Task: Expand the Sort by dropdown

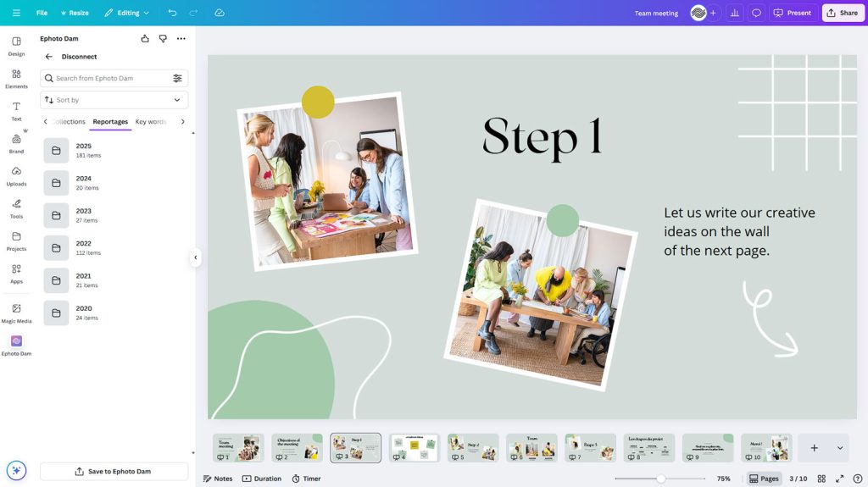Action: [x=114, y=100]
